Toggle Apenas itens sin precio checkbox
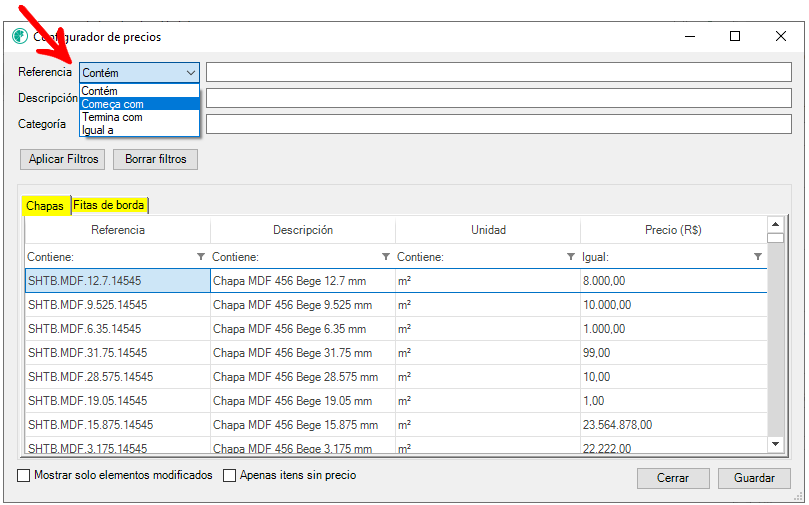Viewport: 809px width, 505px height. (x=229, y=476)
